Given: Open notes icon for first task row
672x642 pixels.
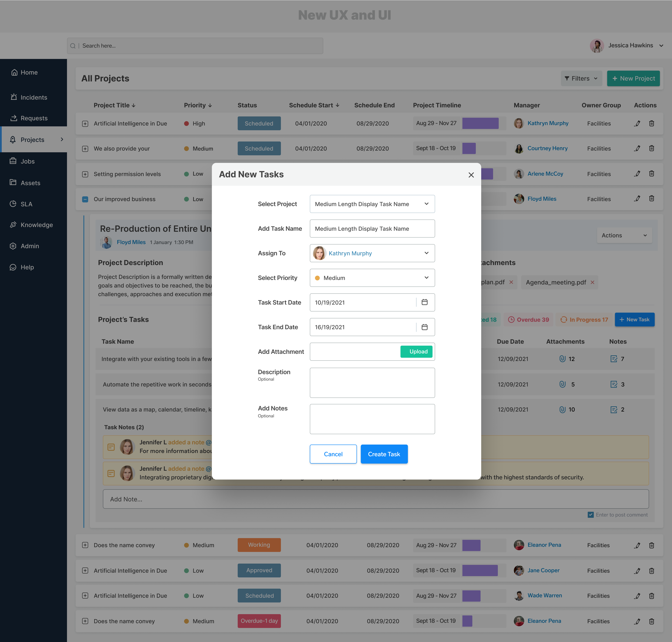Looking at the screenshot, I should coord(614,359).
